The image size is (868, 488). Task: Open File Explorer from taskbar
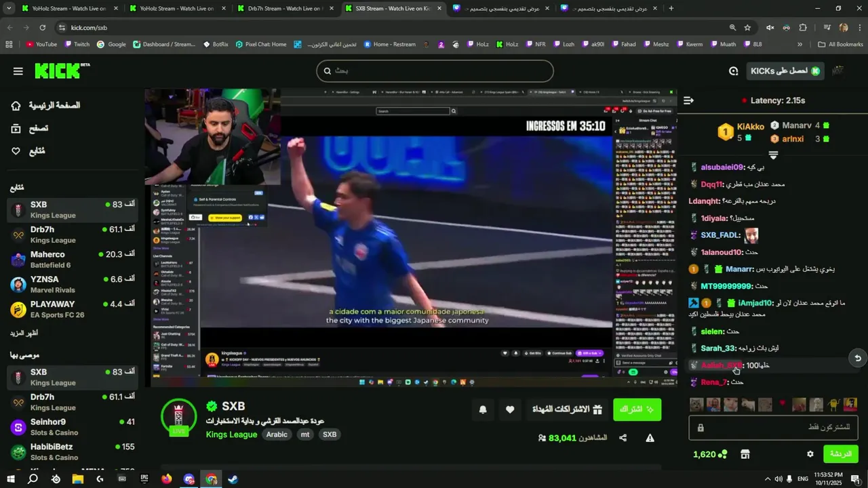pyautogui.click(x=77, y=479)
